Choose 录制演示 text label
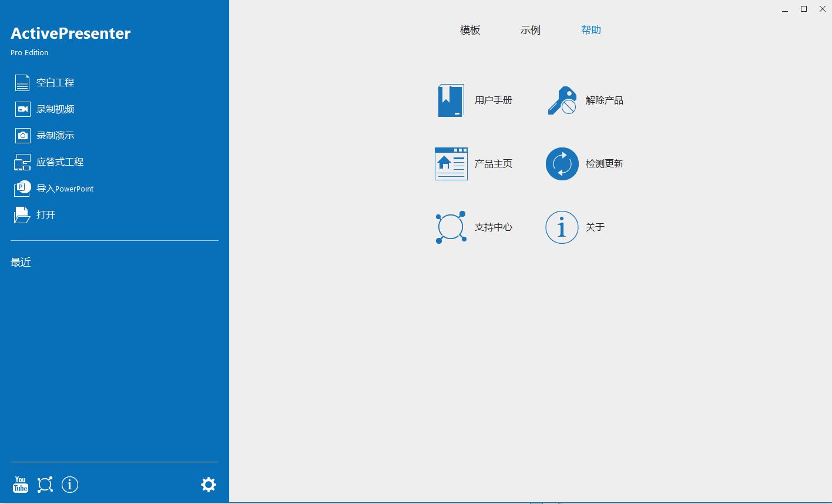 [x=55, y=136]
